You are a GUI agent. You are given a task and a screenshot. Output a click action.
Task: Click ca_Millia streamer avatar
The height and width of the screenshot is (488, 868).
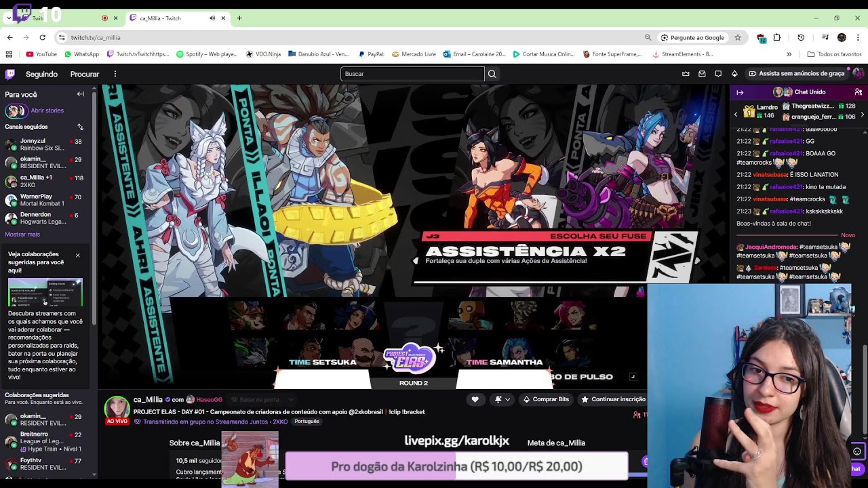click(117, 408)
